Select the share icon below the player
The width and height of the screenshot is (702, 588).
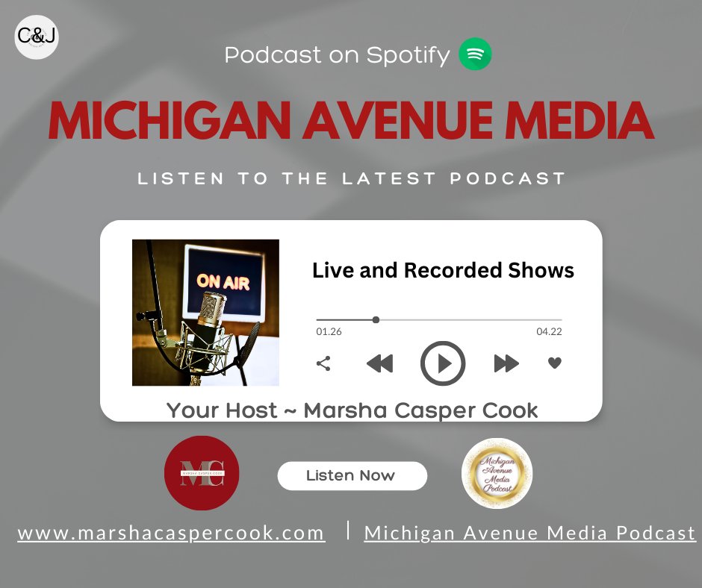pos(323,363)
